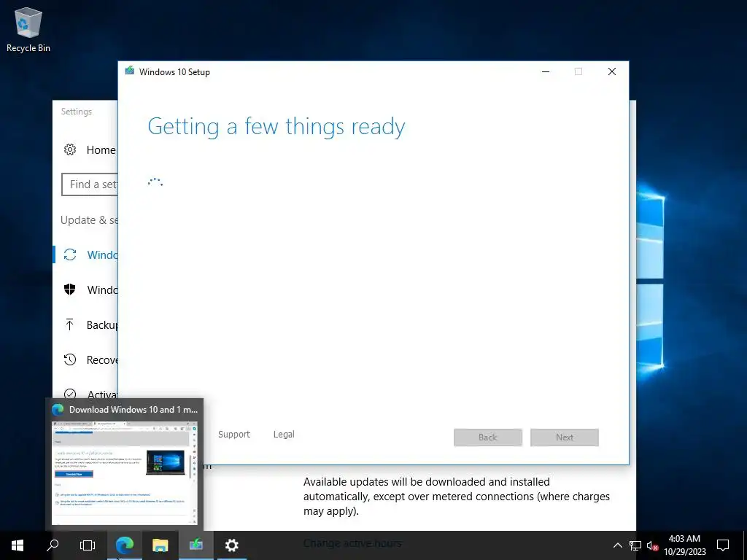Click the clock showing 4:03 AM
The height and width of the screenshot is (560, 747).
(x=684, y=539)
